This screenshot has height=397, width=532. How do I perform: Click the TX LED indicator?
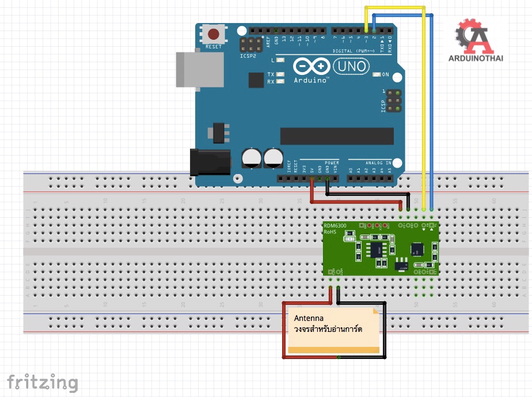pyautogui.click(x=280, y=74)
